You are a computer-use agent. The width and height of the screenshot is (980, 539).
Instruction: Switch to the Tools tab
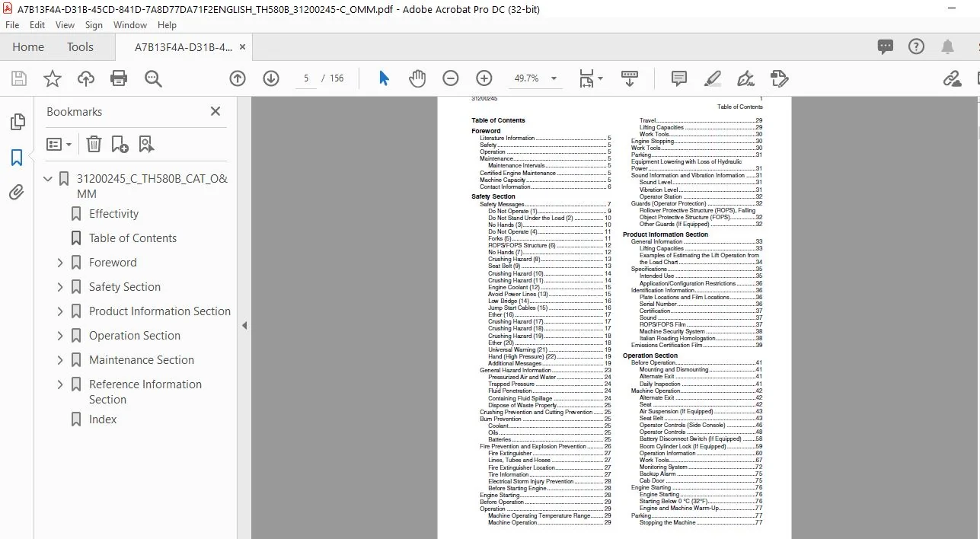tap(80, 47)
